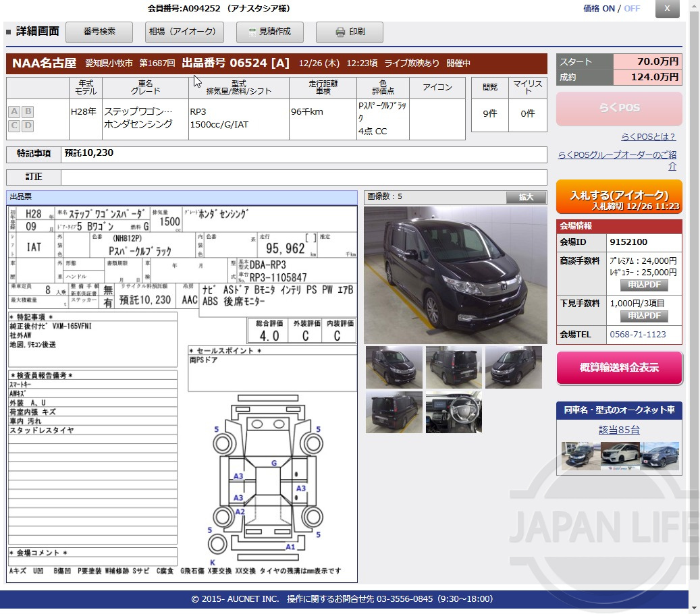This screenshot has width=700, height=614.
Task: Open the らくPOSとは? help link
Action: 647,137
